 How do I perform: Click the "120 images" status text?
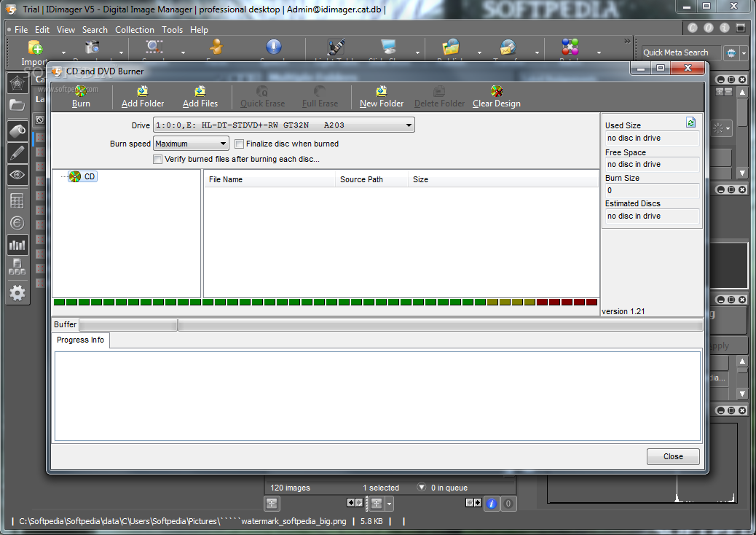[x=291, y=488]
